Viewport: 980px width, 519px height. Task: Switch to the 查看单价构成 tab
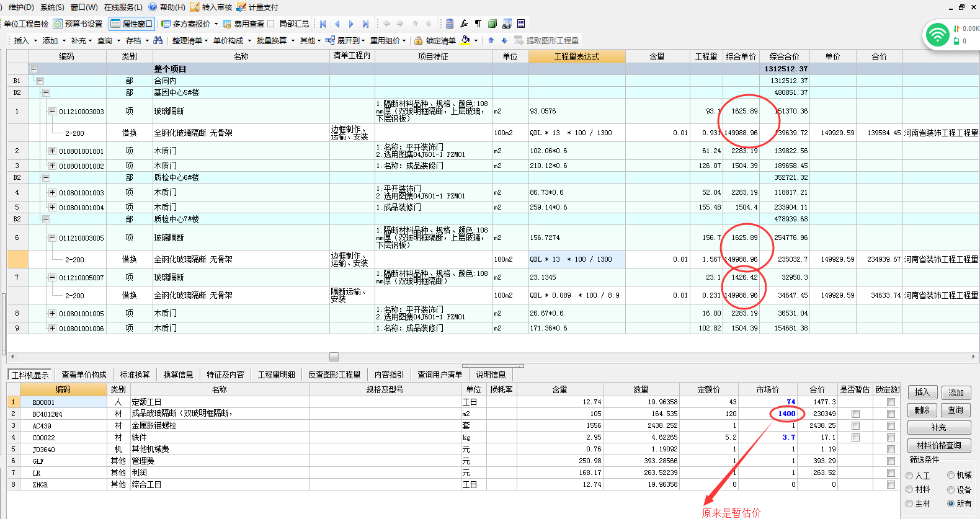pos(84,375)
